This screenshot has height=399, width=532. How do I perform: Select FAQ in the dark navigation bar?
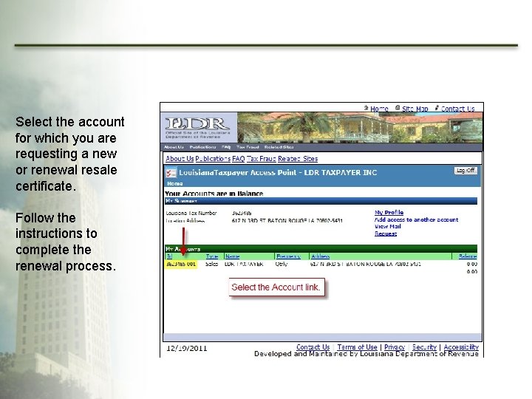[226, 147]
